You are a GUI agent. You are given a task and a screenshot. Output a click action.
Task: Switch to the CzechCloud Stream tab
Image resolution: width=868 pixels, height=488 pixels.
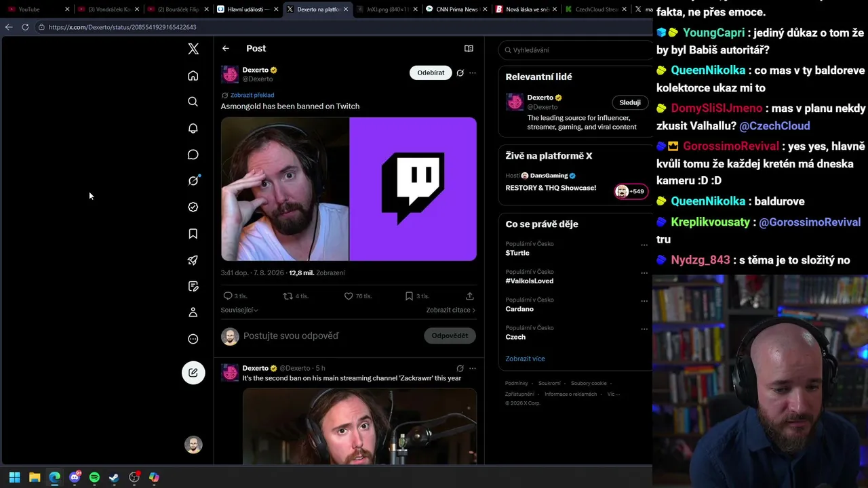point(595,9)
